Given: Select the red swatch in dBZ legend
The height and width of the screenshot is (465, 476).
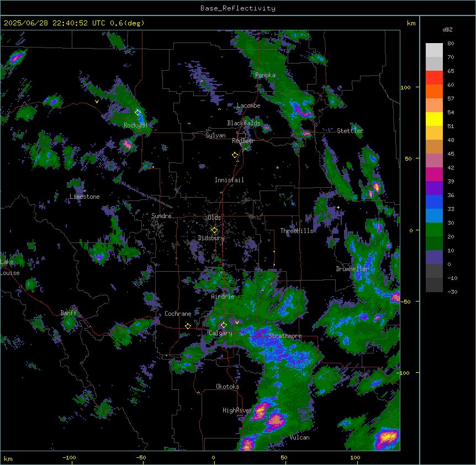Looking at the screenshot, I should point(434,77).
